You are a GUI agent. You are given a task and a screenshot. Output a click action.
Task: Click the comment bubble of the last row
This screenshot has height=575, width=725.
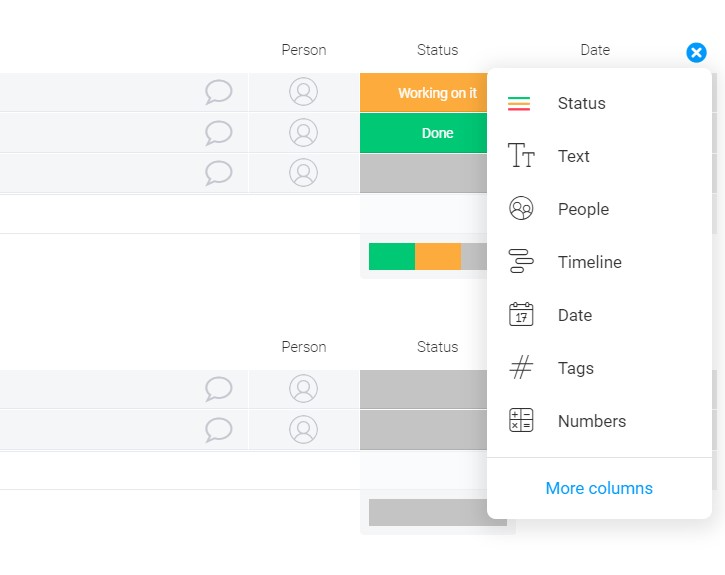[x=218, y=430]
